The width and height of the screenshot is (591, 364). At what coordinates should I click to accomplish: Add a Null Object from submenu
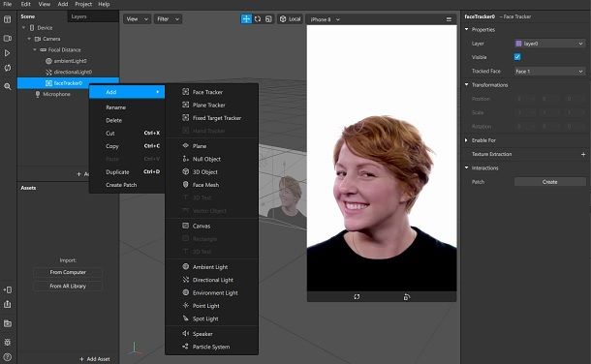(x=212, y=159)
